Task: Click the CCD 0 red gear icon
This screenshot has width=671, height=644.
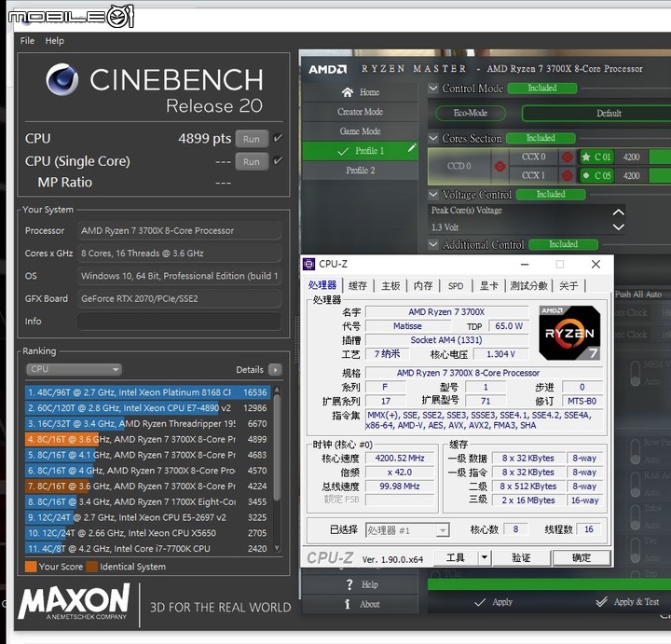Action: (500, 166)
